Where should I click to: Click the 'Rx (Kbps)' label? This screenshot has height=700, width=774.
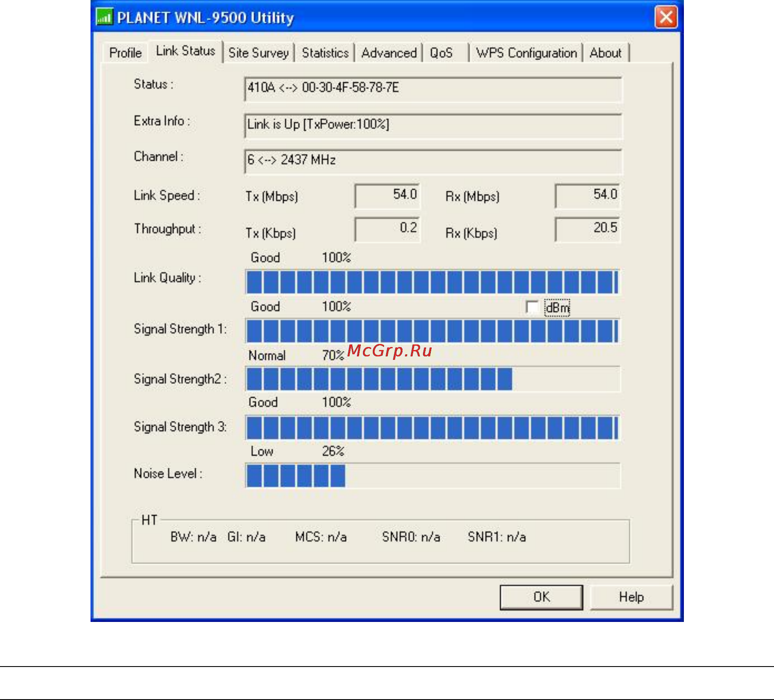click(472, 233)
